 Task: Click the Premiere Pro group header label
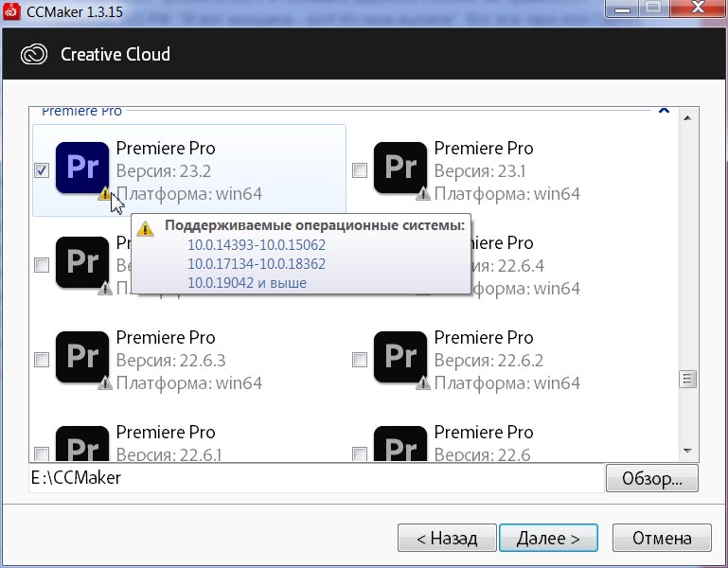pyautogui.click(x=81, y=112)
